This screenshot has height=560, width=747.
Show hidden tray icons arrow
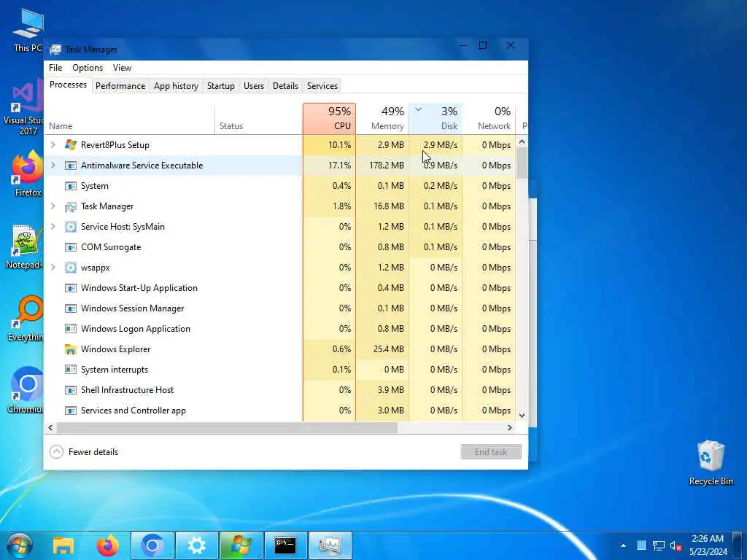pyautogui.click(x=624, y=545)
